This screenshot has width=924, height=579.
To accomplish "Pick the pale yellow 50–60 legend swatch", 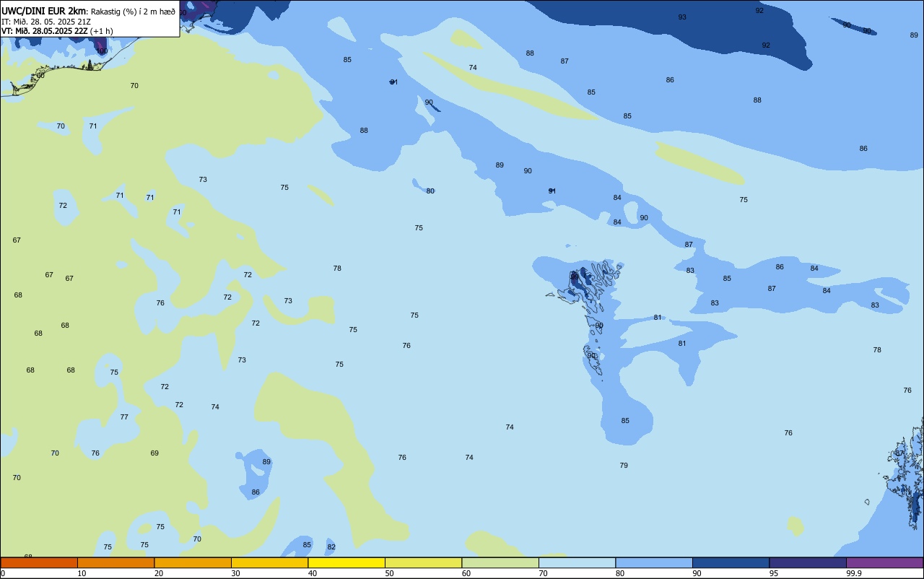I will click(423, 562).
